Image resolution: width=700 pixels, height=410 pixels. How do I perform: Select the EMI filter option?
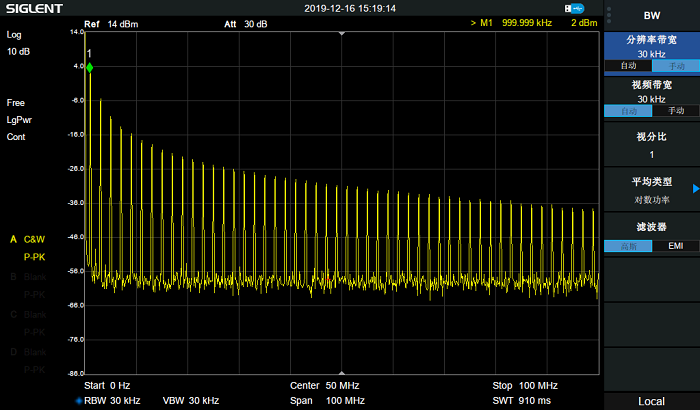(676, 246)
